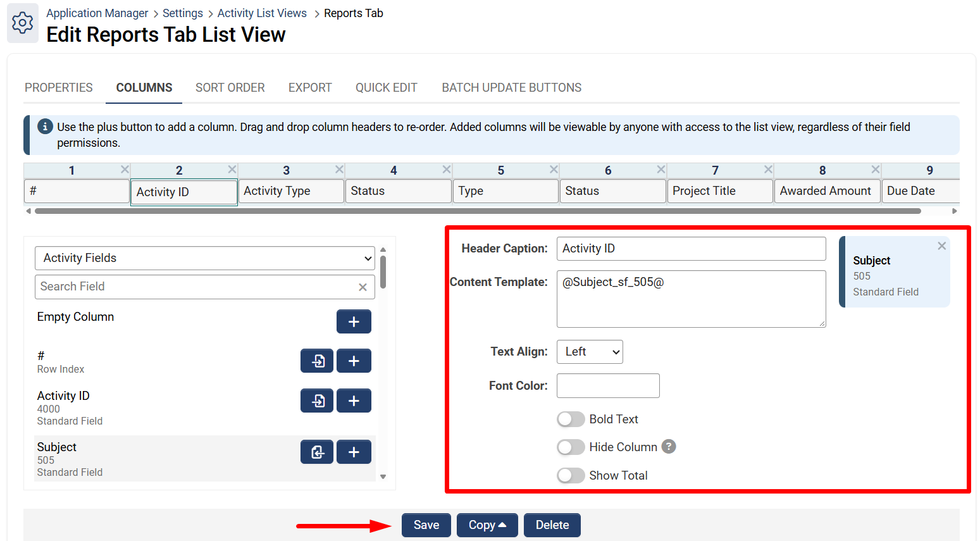This screenshot has width=980, height=541.
Task: Toggle Bold Text switch
Action: [571, 420]
